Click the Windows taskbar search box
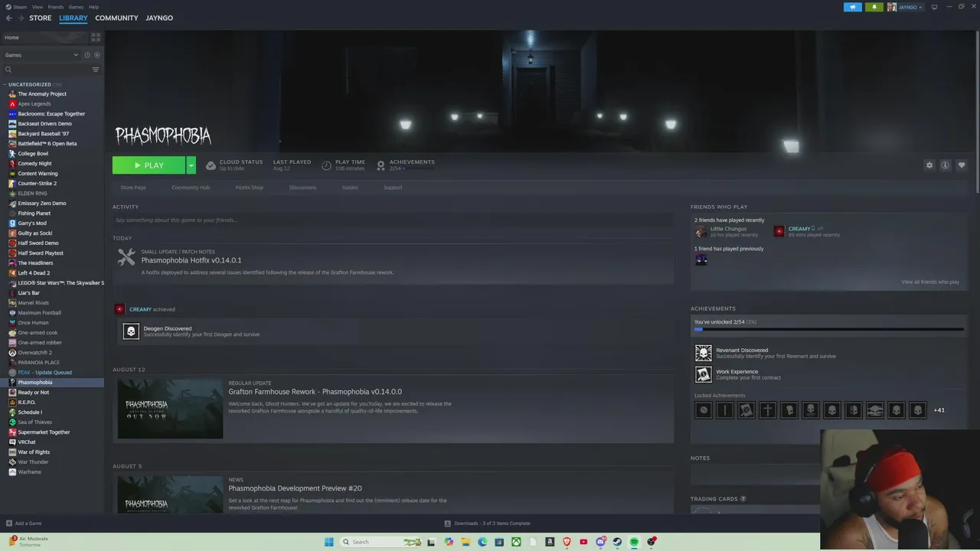Image resolution: width=980 pixels, height=551 pixels. point(379,542)
